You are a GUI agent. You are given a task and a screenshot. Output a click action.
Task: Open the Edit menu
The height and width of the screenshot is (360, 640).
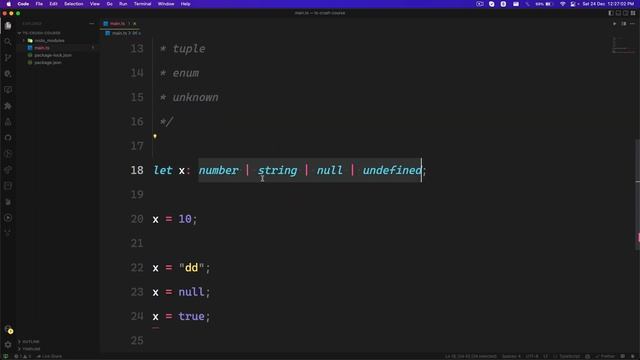tap(53, 4)
